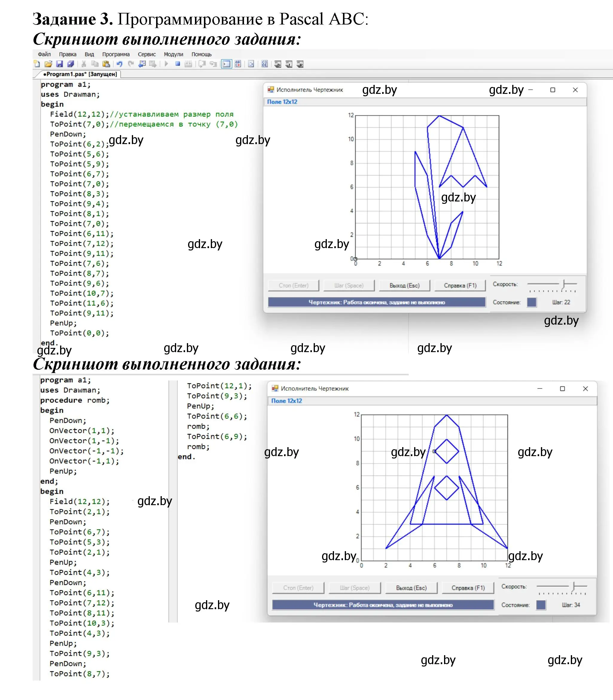Click the Run program play icon
This screenshot has width=613, height=700.
tap(166, 64)
